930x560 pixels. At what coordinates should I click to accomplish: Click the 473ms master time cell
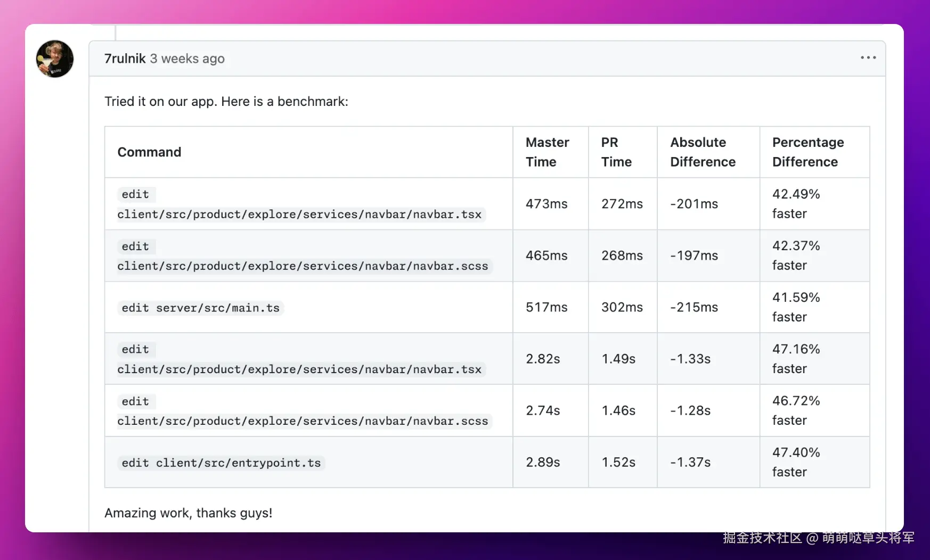(x=546, y=204)
